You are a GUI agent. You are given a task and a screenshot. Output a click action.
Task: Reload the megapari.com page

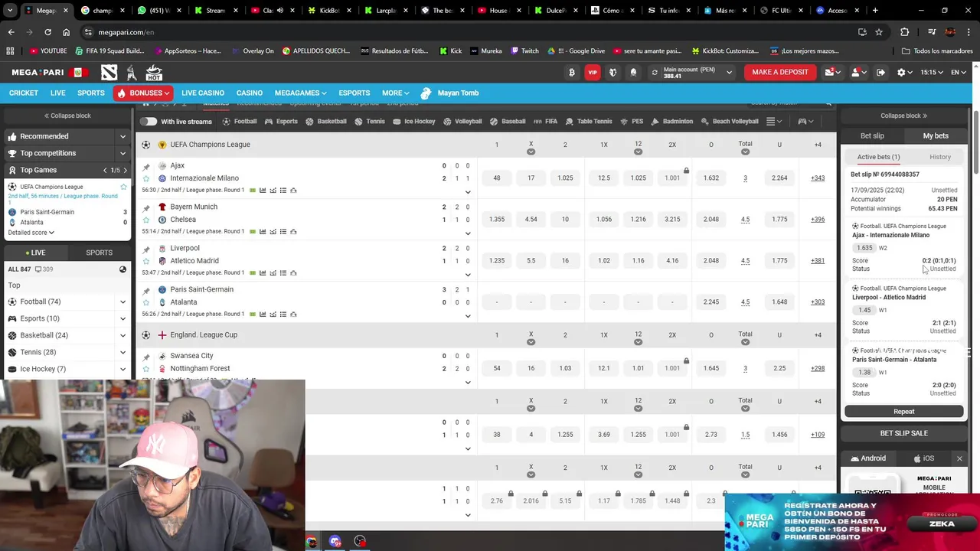point(47,32)
